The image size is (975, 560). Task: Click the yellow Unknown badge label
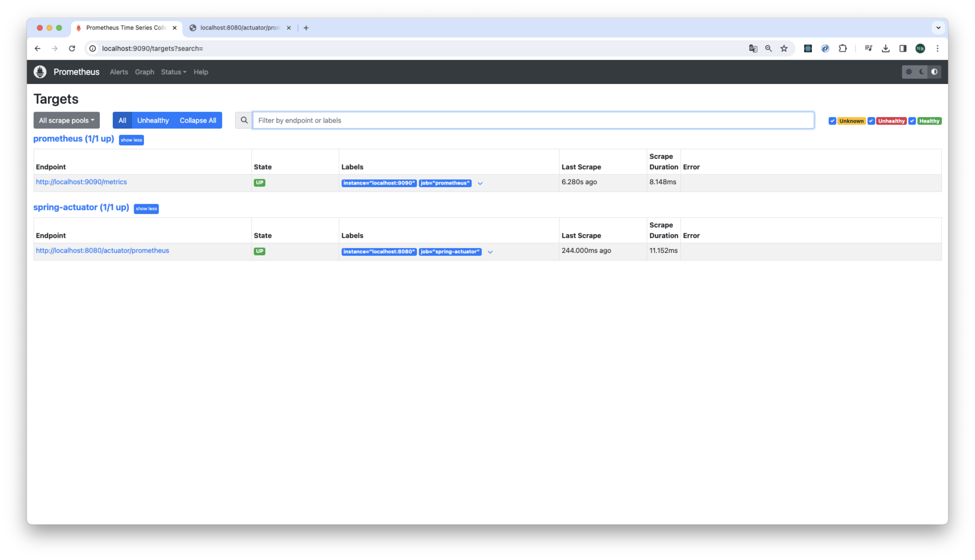(851, 121)
